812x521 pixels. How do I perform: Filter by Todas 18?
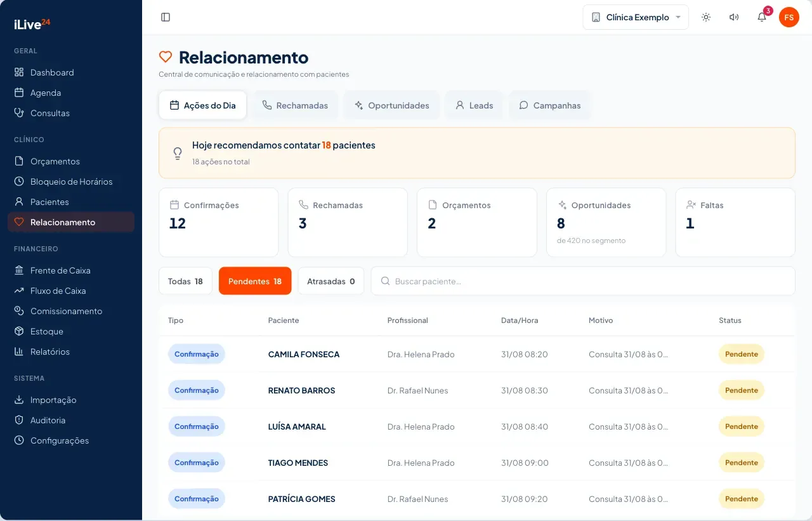click(x=185, y=281)
